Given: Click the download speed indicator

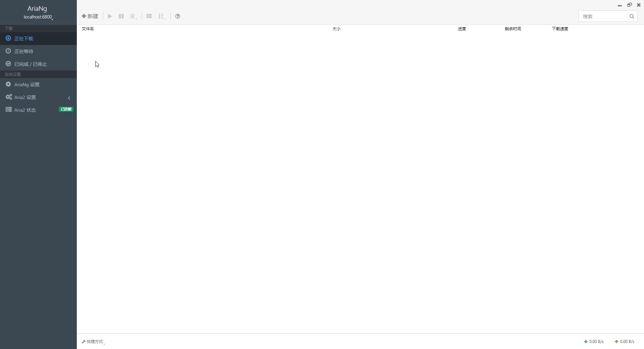Looking at the screenshot, I should [x=594, y=342].
